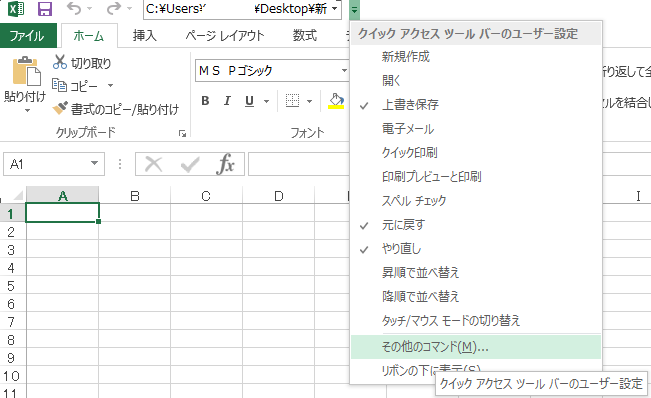651x398 pixels.
Task: Select column C header
Action: [206, 195]
